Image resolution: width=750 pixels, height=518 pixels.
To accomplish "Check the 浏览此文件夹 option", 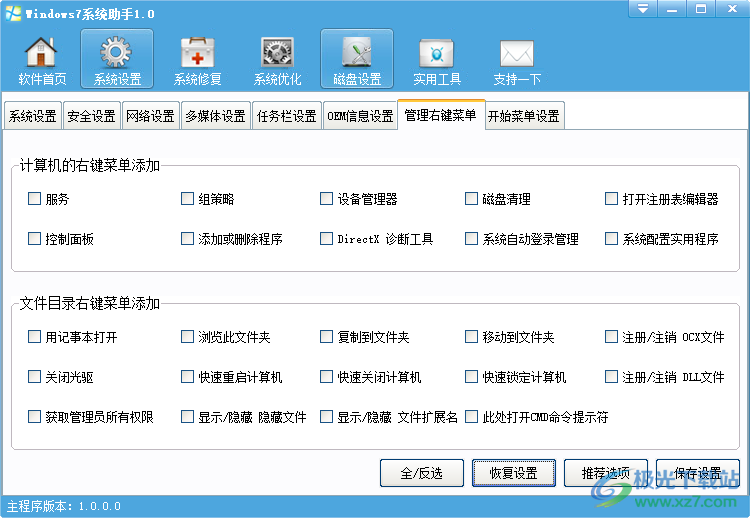I will 187,337.
